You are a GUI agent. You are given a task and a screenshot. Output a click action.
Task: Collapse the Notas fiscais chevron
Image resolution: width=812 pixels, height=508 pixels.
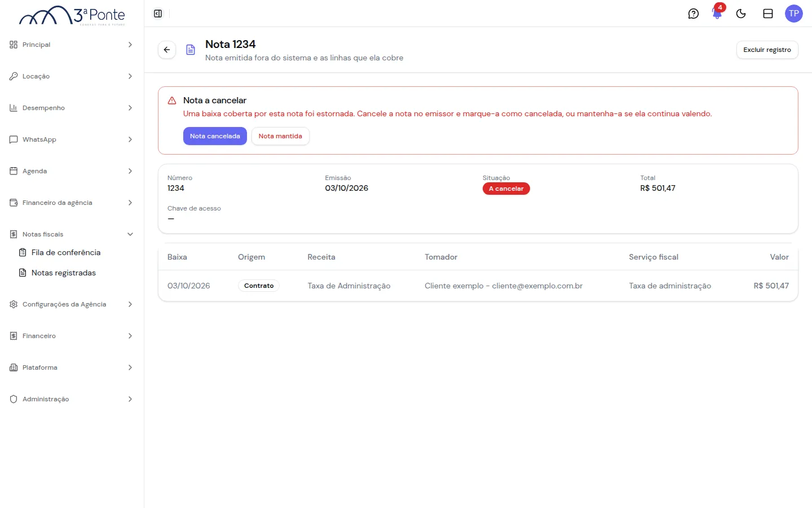coord(130,234)
